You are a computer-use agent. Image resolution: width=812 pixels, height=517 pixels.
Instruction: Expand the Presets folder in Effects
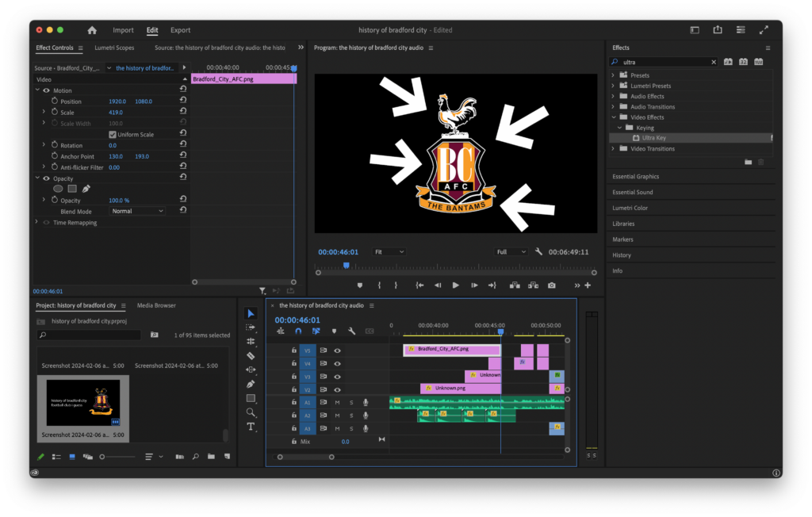point(613,75)
